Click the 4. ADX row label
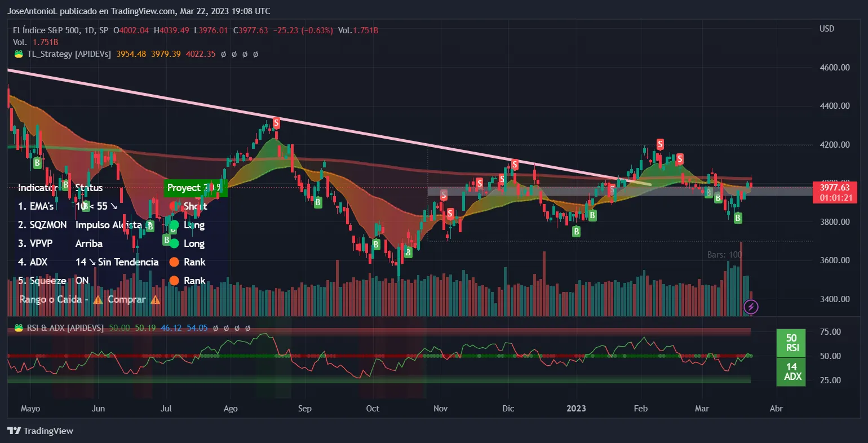Screen dimensions: 868x443 pos(33,262)
